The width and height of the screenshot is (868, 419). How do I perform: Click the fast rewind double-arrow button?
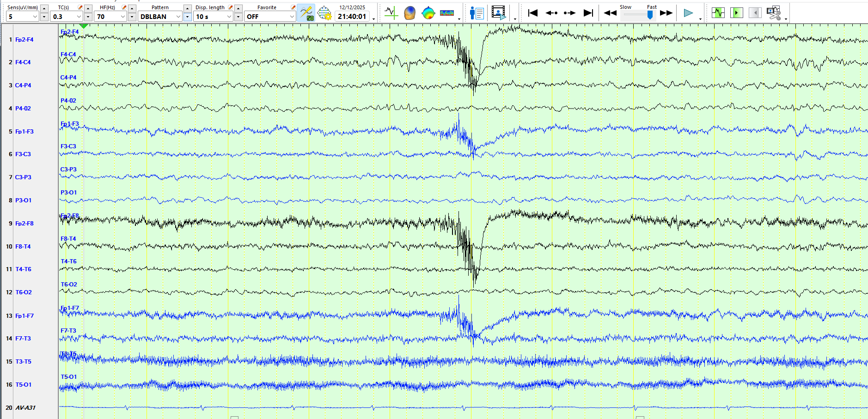click(610, 13)
